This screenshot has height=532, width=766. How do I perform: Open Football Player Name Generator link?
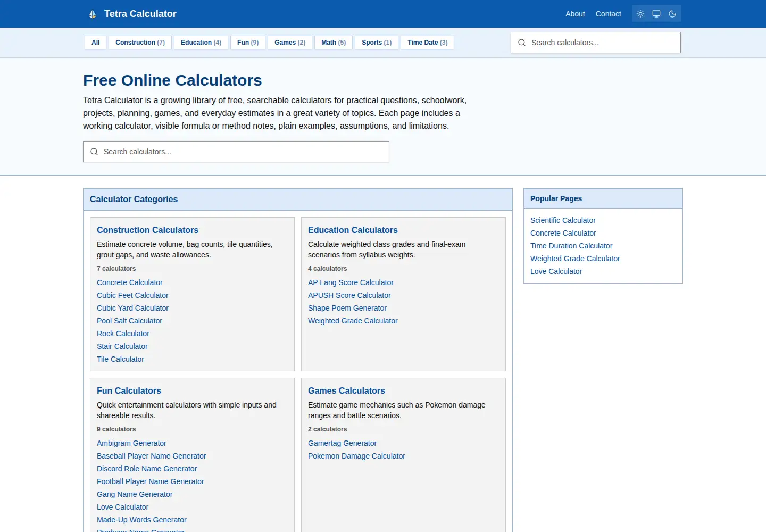point(151,481)
